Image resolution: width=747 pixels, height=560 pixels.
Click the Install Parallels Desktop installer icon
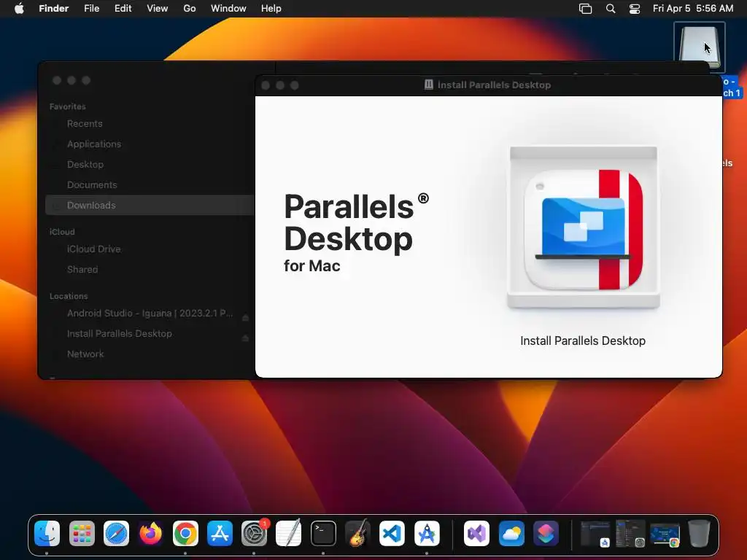584,227
